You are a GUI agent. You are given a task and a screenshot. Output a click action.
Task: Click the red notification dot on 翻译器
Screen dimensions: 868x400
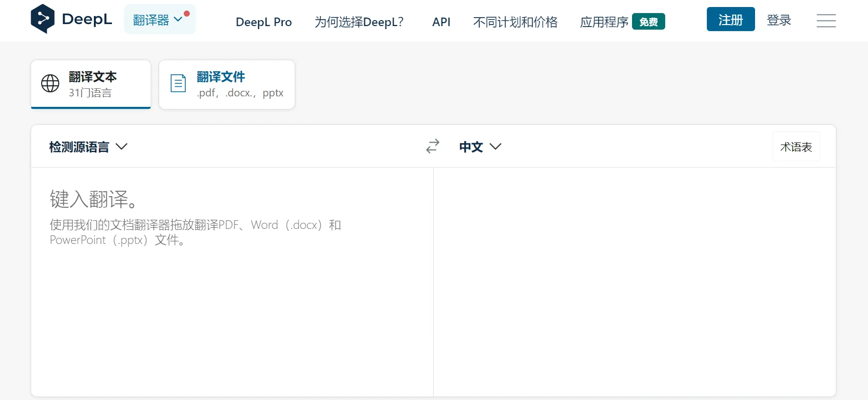tap(187, 14)
